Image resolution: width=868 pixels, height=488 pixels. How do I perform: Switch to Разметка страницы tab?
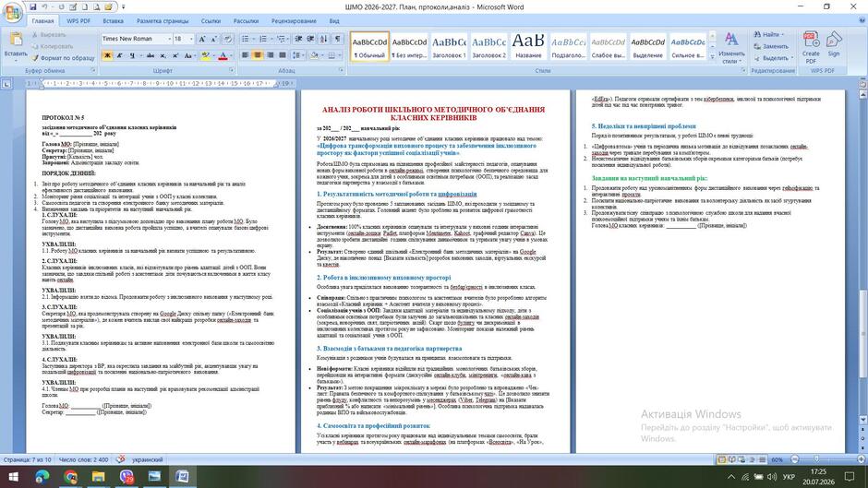[163, 21]
